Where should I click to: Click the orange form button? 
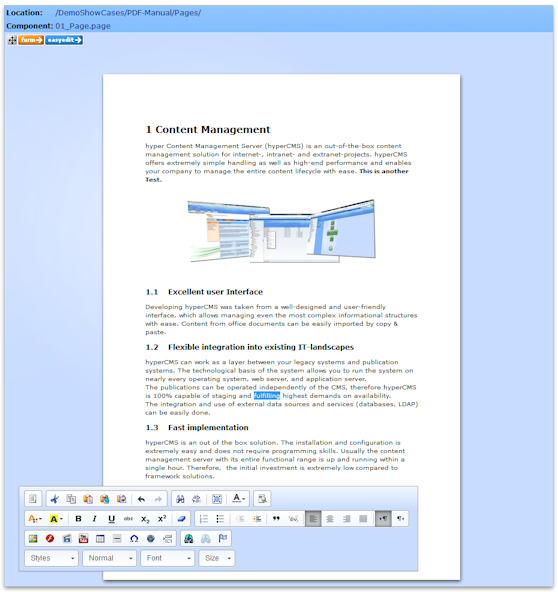tap(31, 40)
